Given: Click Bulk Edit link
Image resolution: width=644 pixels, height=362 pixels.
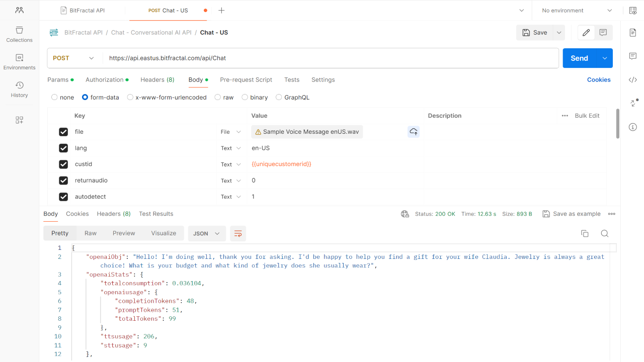Looking at the screenshot, I should 587,116.
